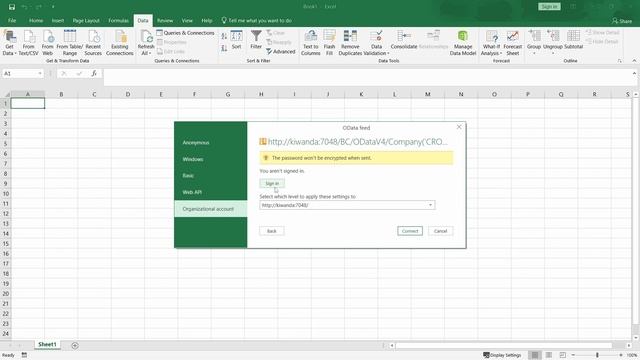Show Queries & Connections pane

(x=186, y=33)
